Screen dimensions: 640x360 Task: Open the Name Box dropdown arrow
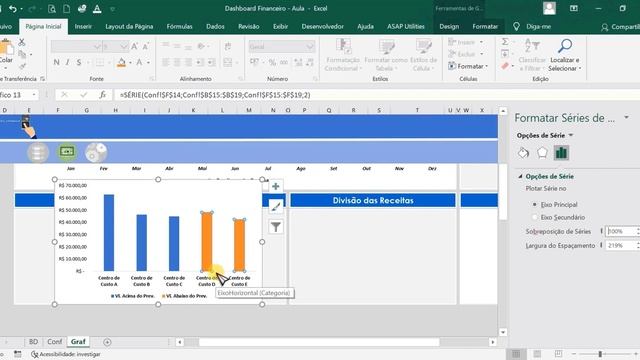tap(34, 95)
